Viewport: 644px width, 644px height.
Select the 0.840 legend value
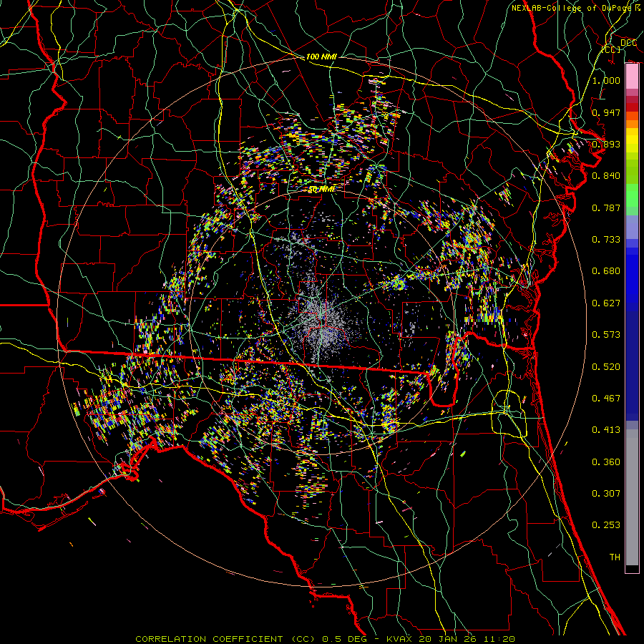tap(606, 176)
